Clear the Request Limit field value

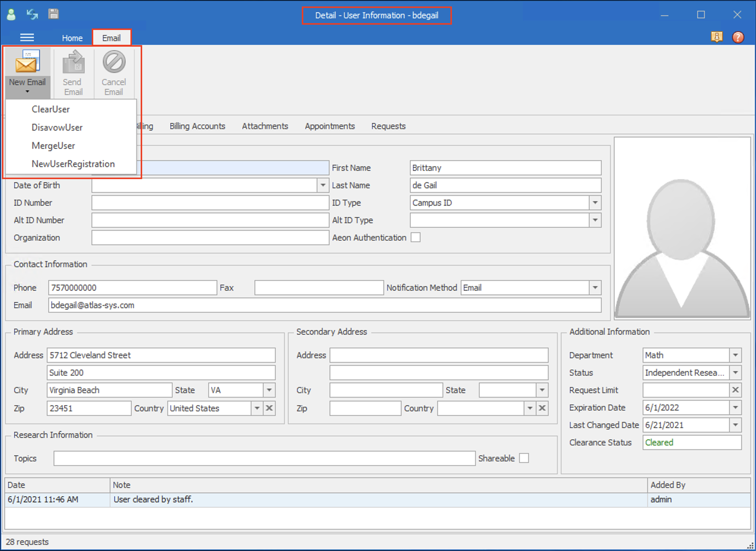pyautogui.click(x=735, y=390)
